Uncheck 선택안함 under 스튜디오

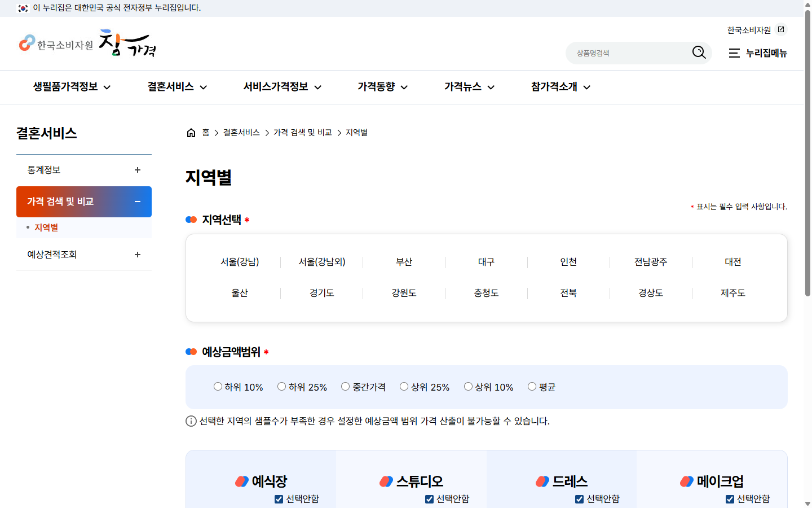pyautogui.click(x=429, y=499)
